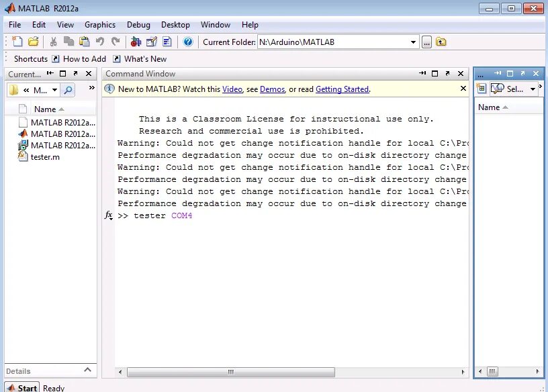Open the GUIDE icon in toolbar
Viewport: 548px width, 392px height.
pos(151,42)
